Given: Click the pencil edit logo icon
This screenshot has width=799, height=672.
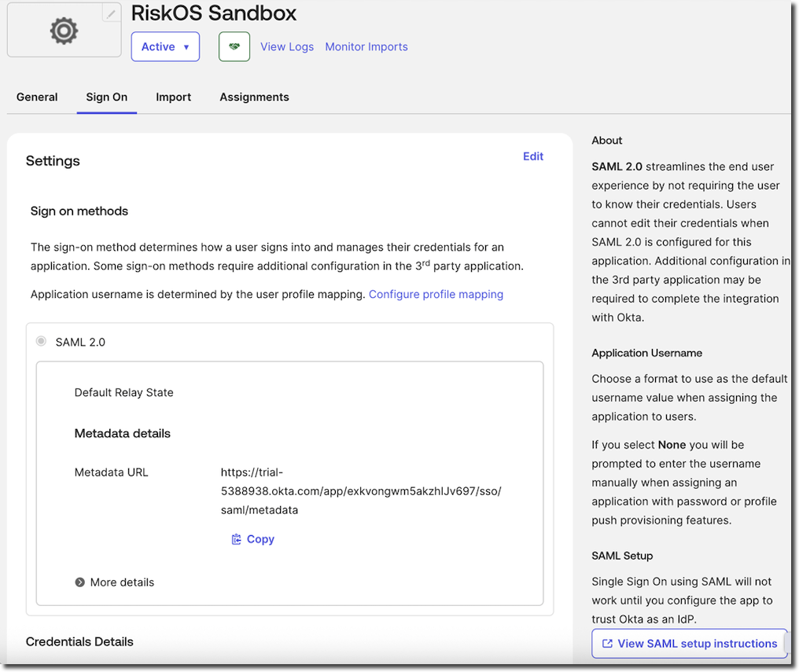Looking at the screenshot, I should 111,13.
